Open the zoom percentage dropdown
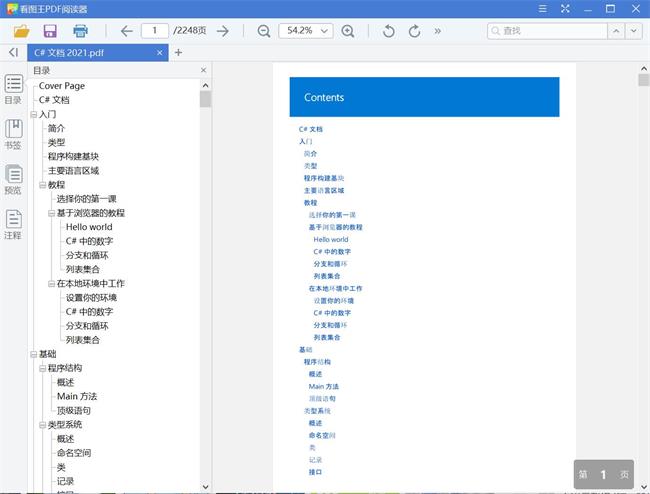This screenshot has width=650, height=494. pos(325,31)
